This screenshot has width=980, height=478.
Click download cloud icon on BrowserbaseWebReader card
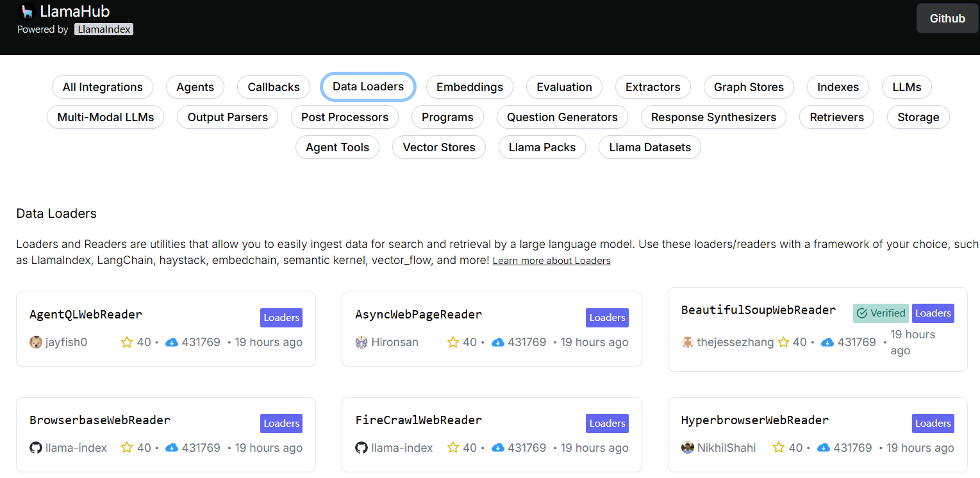point(172,448)
